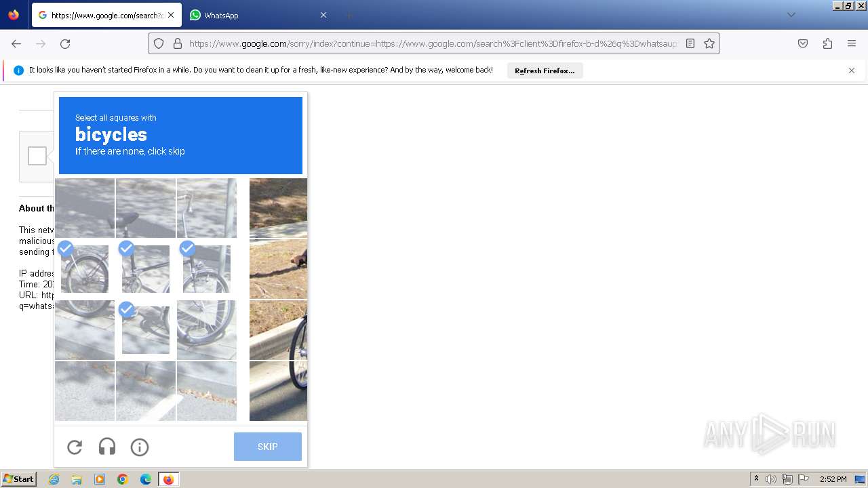Dismiss the refresh notification bar
868x488 pixels.
click(x=852, y=70)
